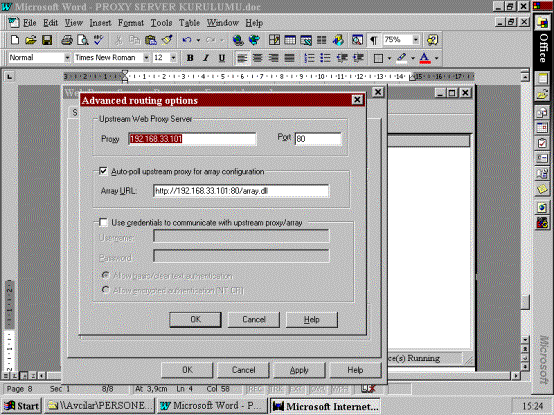The height and width of the screenshot is (415, 554).
Task: Click Apply in the properties dialog behind
Action: click(299, 370)
